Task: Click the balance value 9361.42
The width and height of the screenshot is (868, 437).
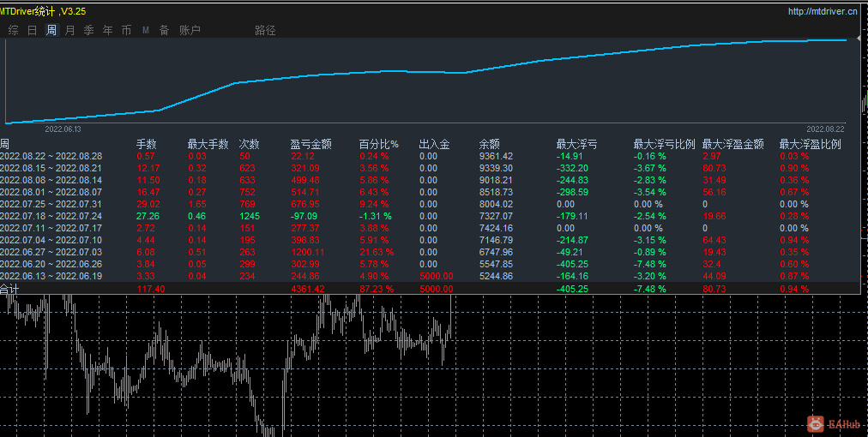Action: pos(496,157)
